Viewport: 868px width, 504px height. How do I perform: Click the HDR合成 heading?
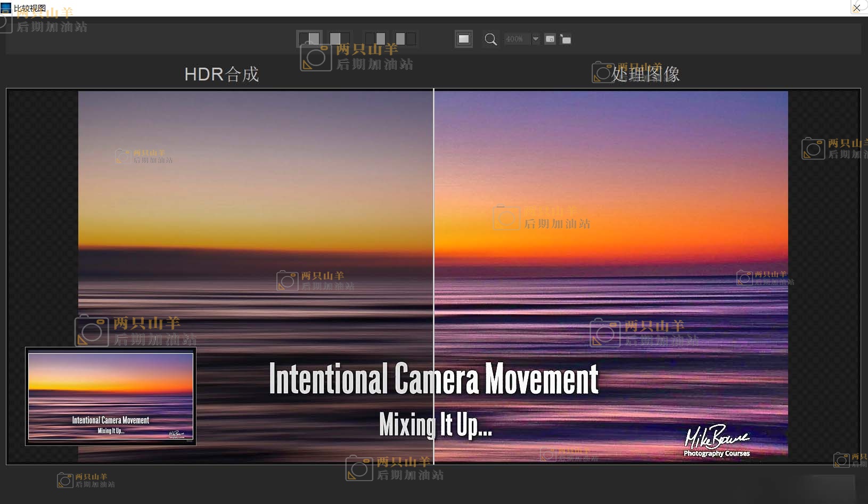point(222,74)
